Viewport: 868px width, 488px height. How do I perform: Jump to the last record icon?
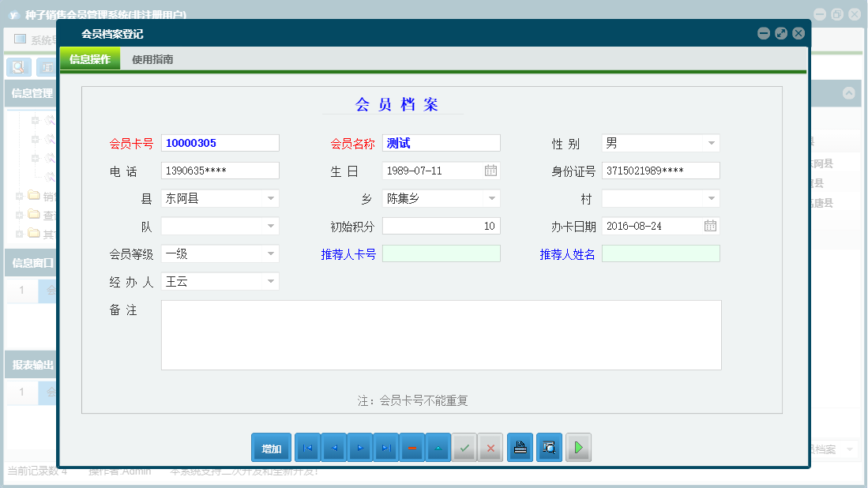pos(386,448)
